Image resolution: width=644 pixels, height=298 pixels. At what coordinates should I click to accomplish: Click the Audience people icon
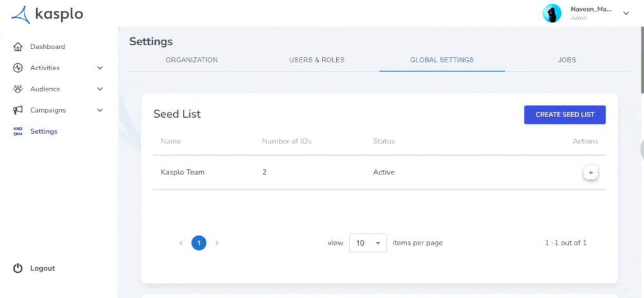click(x=17, y=89)
